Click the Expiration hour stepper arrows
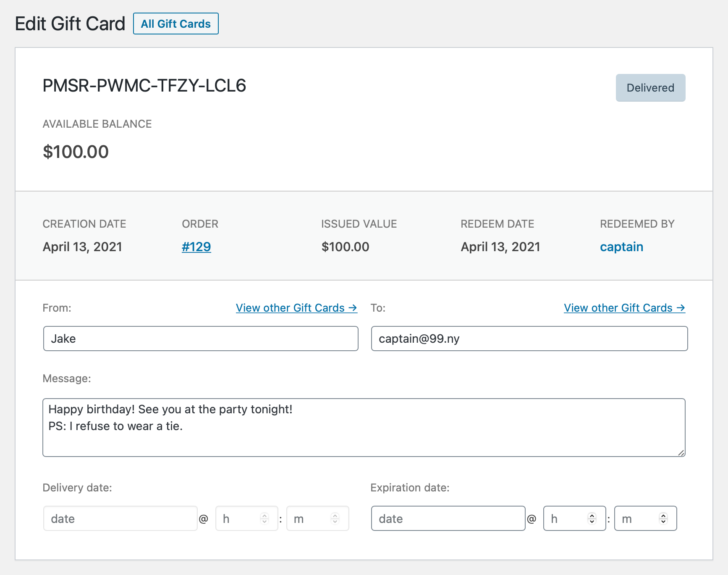The width and height of the screenshot is (728, 575). pos(592,519)
